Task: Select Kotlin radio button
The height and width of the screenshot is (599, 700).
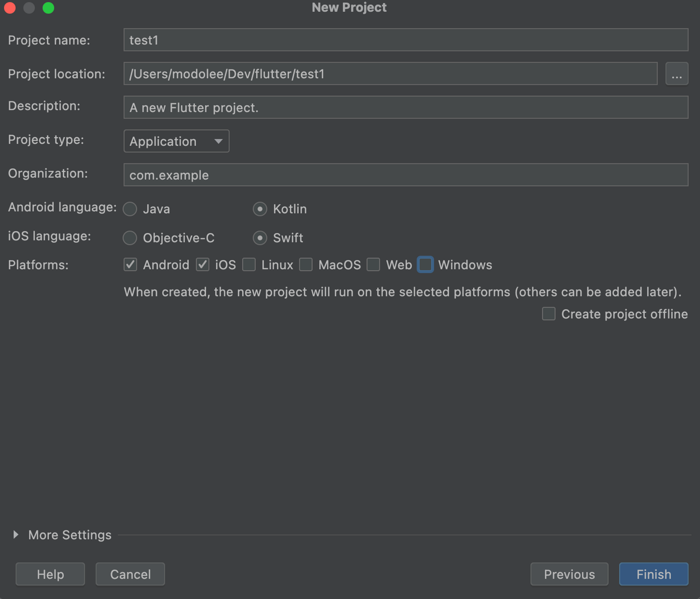Action: pos(260,209)
